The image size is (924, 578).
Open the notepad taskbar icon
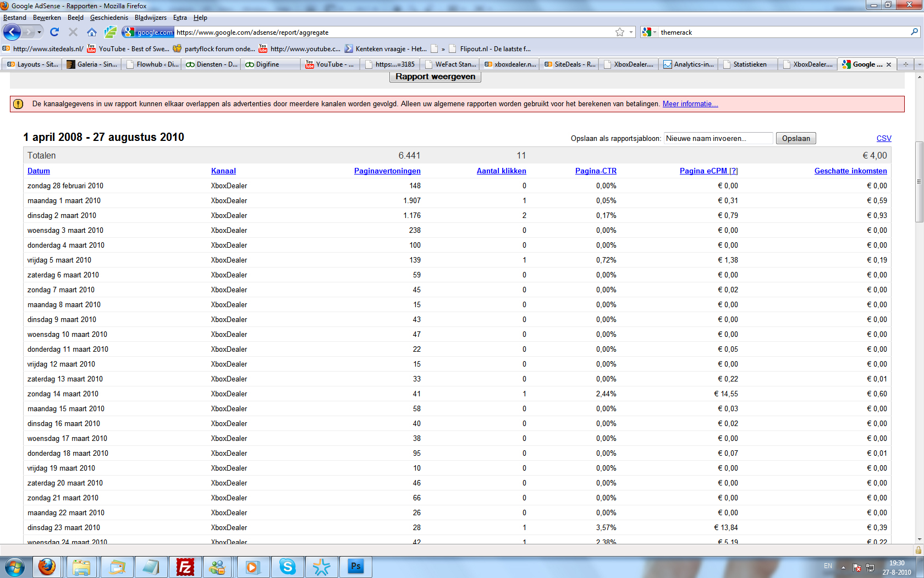pyautogui.click(x=150, y=566)
